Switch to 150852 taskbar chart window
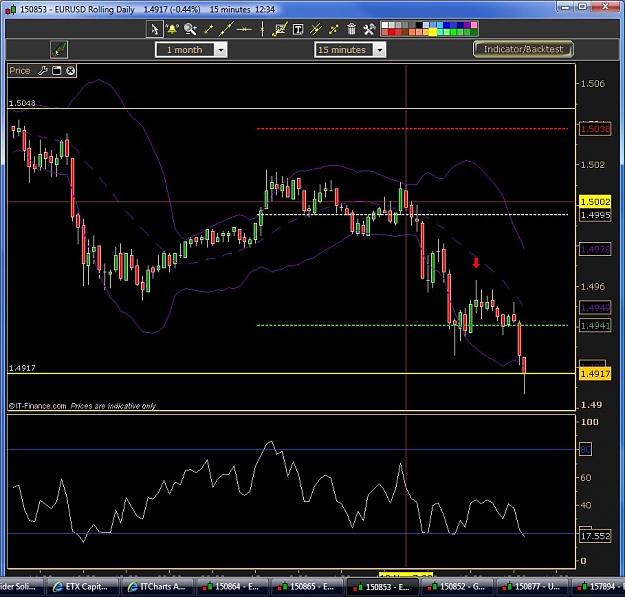 coord(456,587)
